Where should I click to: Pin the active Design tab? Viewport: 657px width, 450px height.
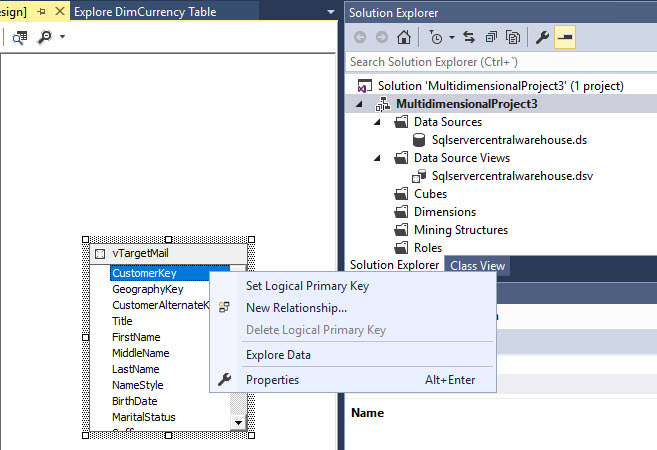41,12
